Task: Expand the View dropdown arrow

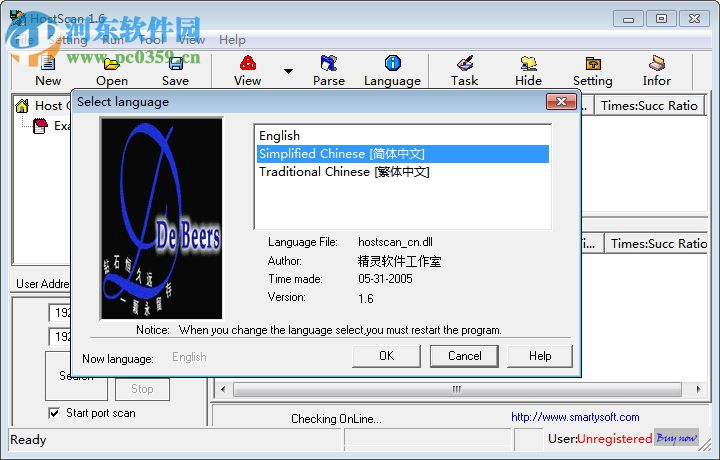Action: click(x=288, y=71)
